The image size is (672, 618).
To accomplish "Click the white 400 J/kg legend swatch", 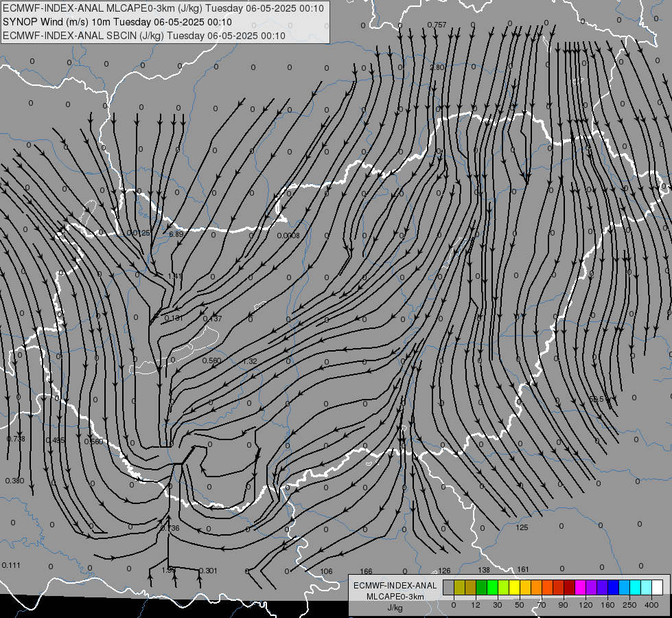I will click(657, 587).
